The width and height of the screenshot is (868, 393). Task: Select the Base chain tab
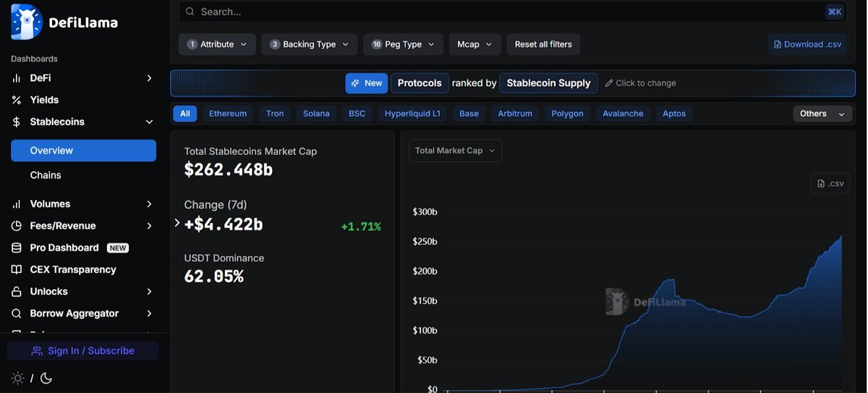469,113
